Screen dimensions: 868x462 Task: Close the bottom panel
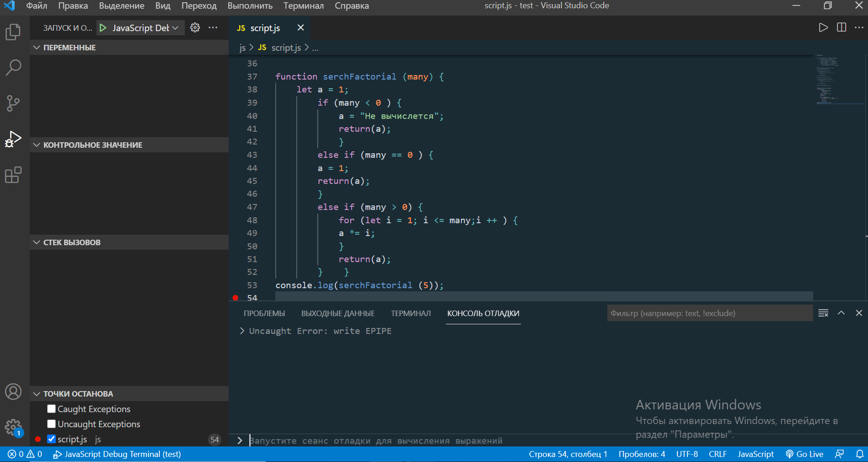(x=859, y=313)
